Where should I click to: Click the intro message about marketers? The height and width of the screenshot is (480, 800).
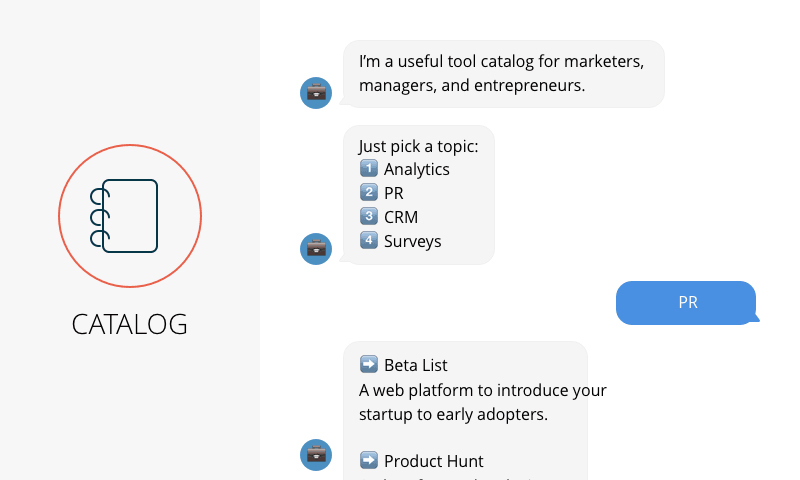501,73
